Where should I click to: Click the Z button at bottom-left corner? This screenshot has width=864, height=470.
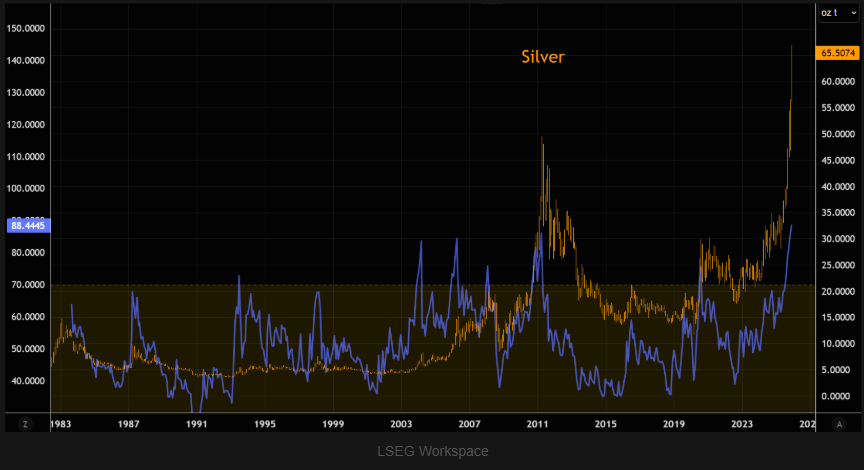pyautogui.click(x=27, y=423)
